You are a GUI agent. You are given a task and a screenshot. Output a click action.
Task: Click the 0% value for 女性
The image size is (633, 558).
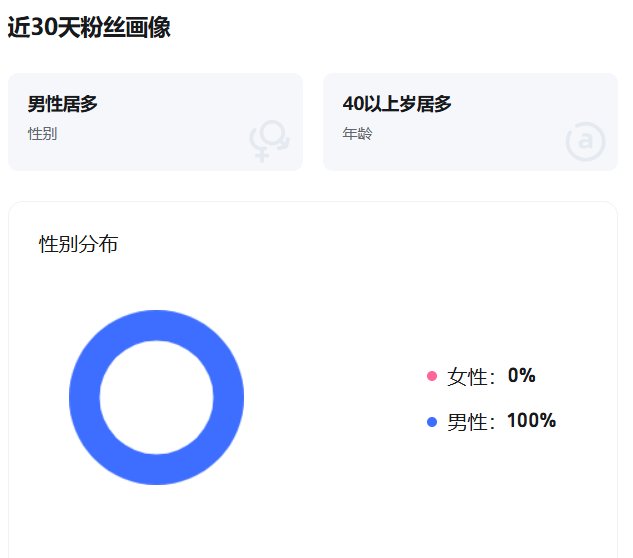point(522,376)
